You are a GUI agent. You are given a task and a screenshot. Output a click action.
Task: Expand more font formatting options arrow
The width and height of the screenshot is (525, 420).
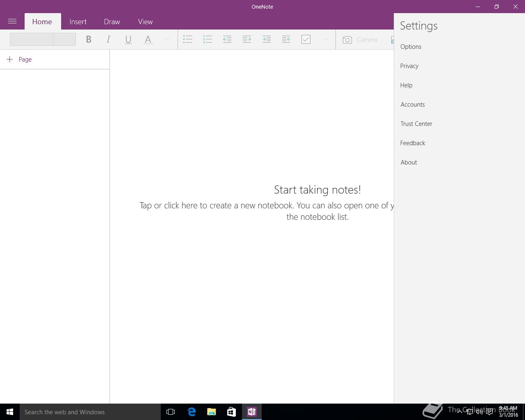point(167,39)
